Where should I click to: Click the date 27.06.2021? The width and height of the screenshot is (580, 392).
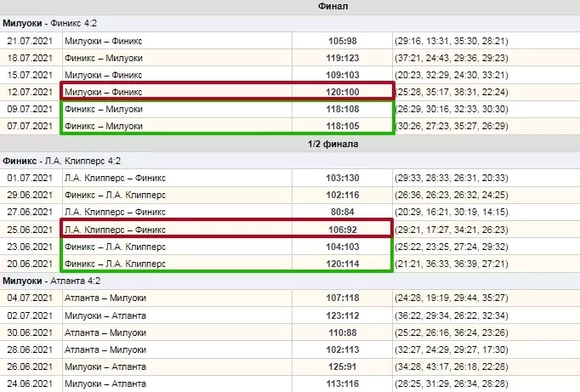[30, 212]
